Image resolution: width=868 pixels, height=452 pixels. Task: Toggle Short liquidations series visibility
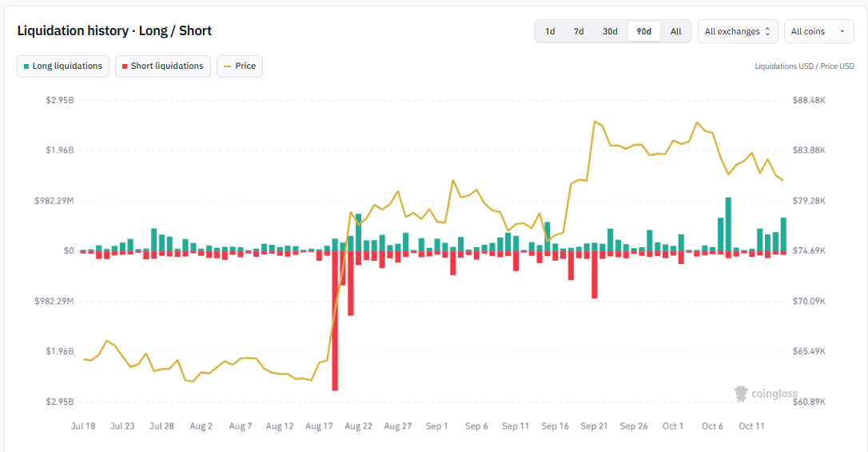point(163,66)
